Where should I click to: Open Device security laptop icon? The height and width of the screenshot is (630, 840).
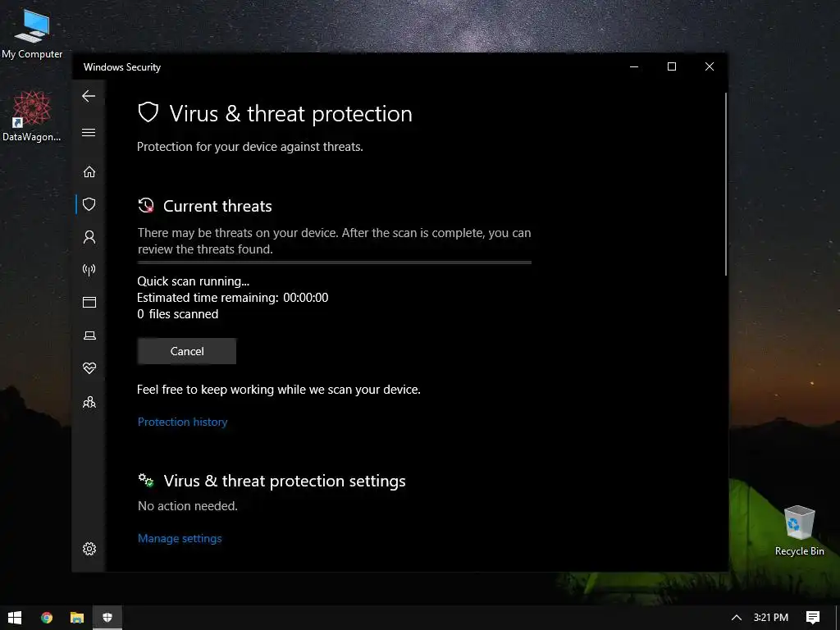(89, 336)
